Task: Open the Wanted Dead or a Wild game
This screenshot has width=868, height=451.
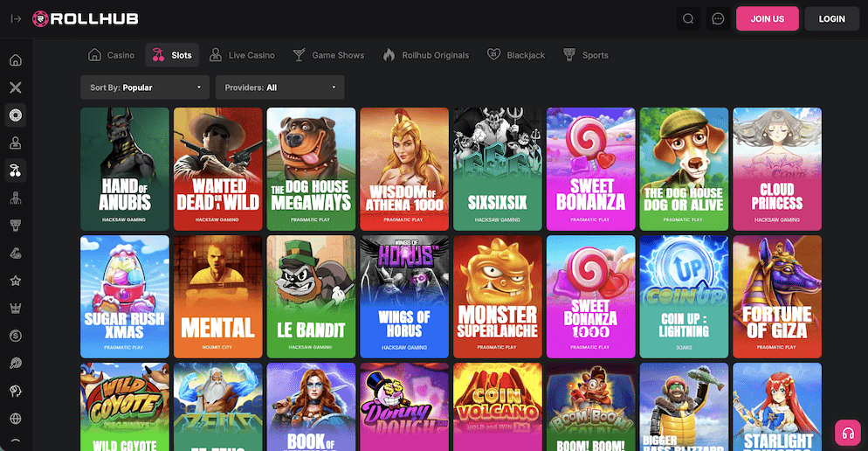Action: pyautogui.click(x=218, y=169)
